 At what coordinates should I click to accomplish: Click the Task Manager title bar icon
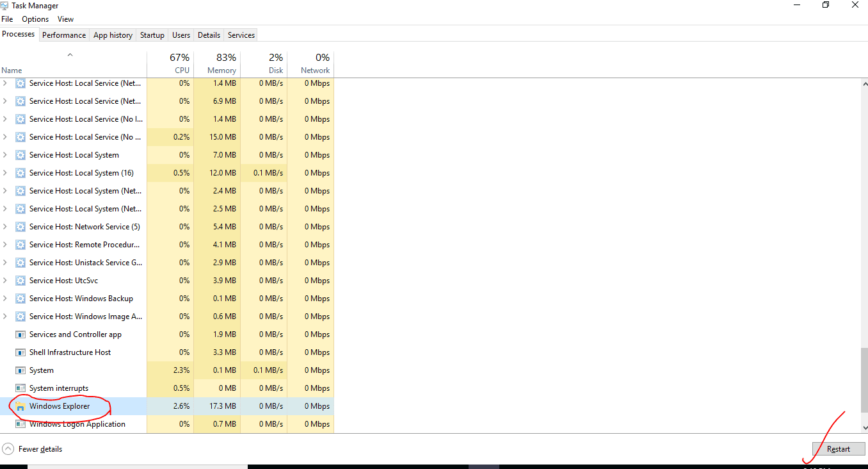[4, 5]
